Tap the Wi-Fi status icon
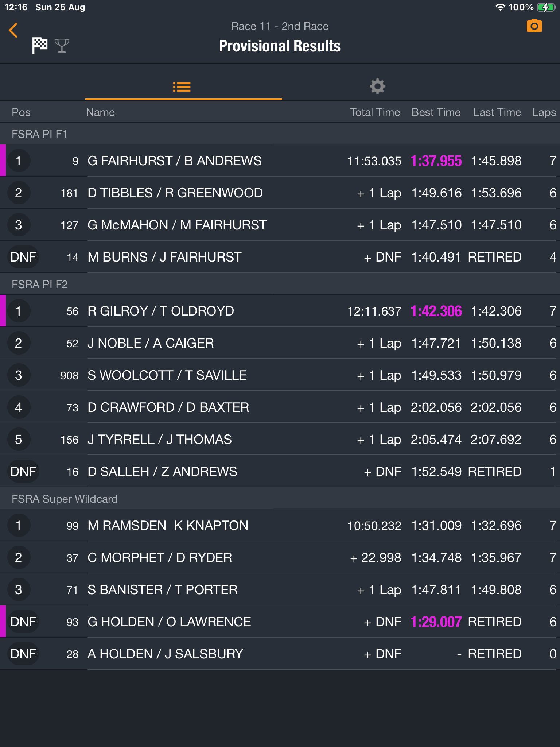Image resolution: width=560 pixels, height=747 pixels. pos(500,7)
